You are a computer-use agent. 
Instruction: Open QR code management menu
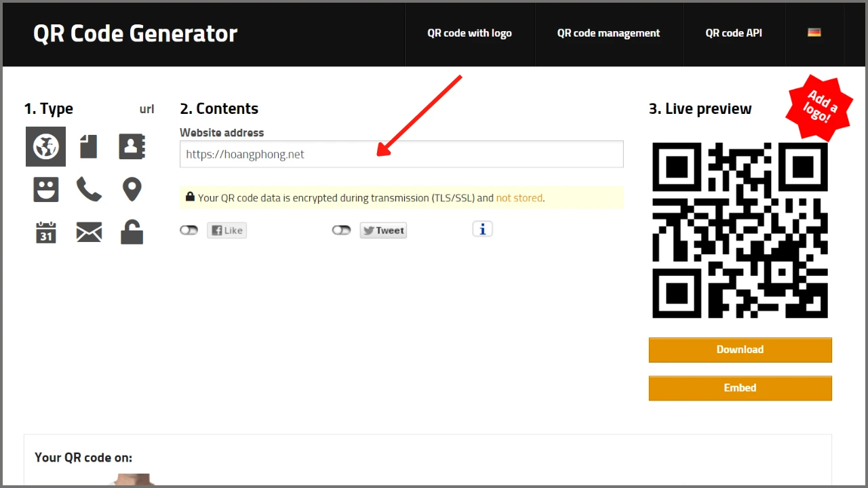point(608,33)
